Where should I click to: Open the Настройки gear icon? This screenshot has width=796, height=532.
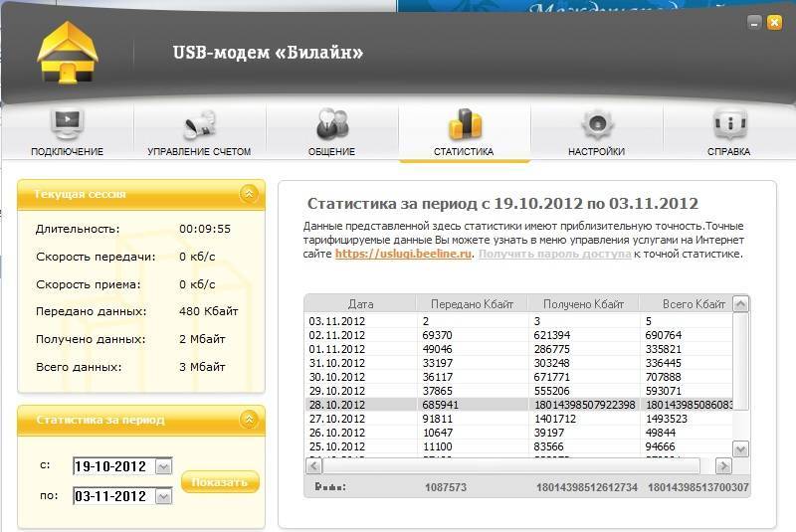coord(597,124)
